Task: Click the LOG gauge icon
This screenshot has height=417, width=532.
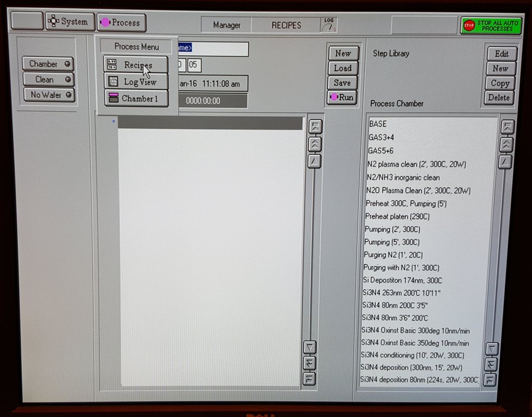Action: coord(329,24)
